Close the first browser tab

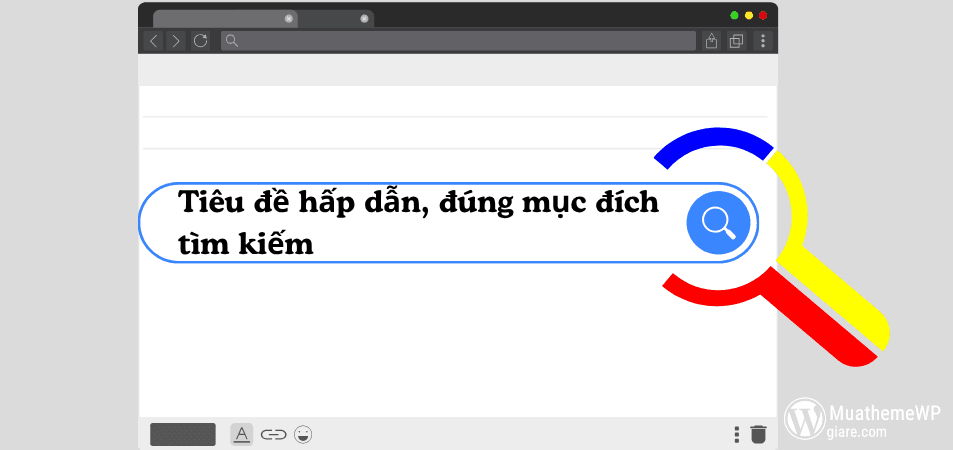[289, 19]
